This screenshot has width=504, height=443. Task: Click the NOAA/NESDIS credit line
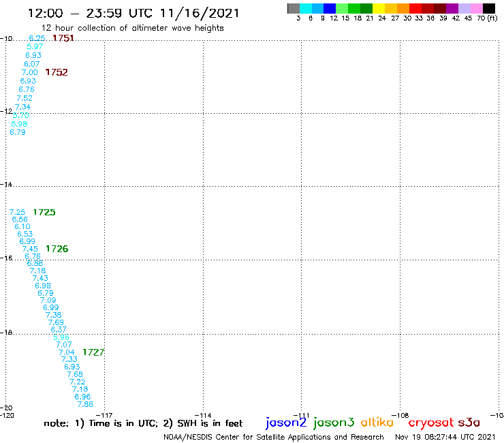274,437
